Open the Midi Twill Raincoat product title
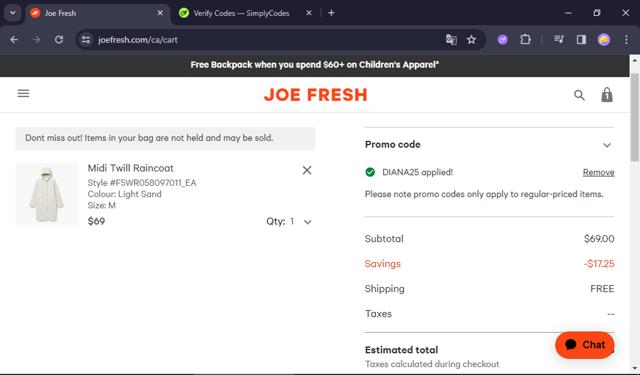Image resolution: width=640 pixels, height=375 pixels. [131, 168]
